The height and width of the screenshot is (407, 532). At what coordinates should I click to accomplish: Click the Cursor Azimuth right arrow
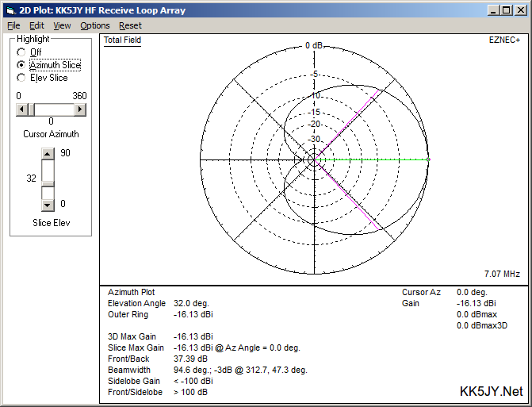pos(80,109)
